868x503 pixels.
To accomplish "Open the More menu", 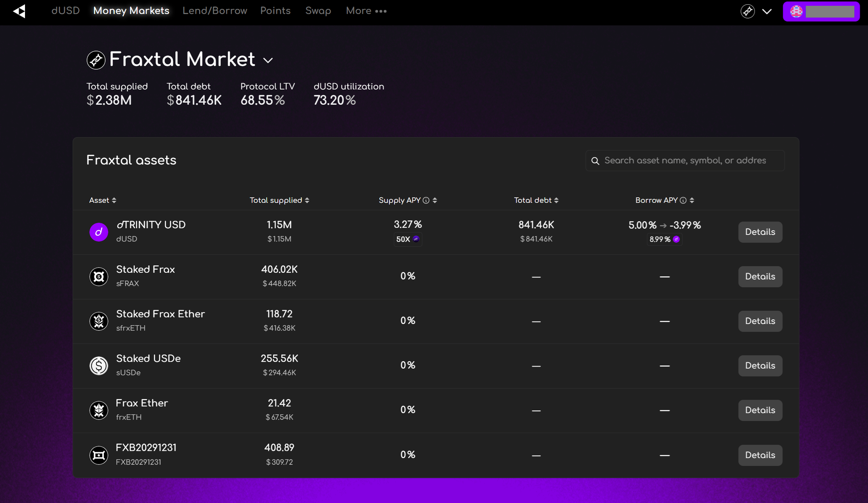I will (366, 11).
